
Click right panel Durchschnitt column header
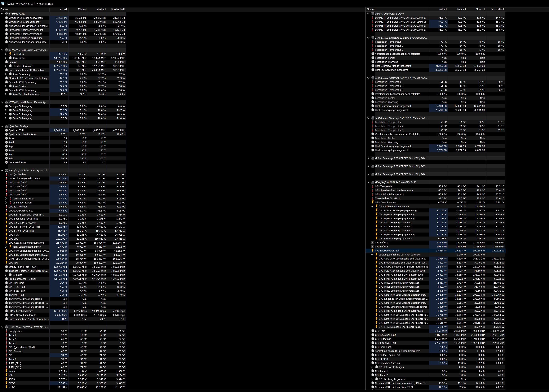pos(497,9)
